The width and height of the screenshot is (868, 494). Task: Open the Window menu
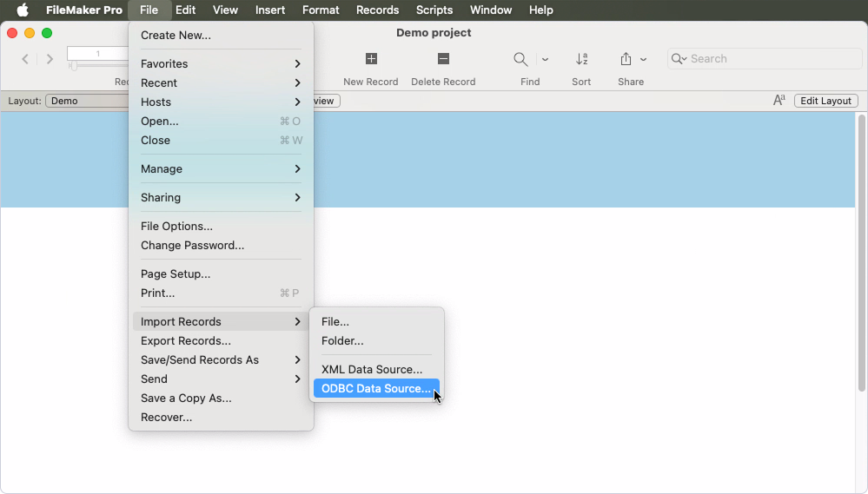click(491, 10)
